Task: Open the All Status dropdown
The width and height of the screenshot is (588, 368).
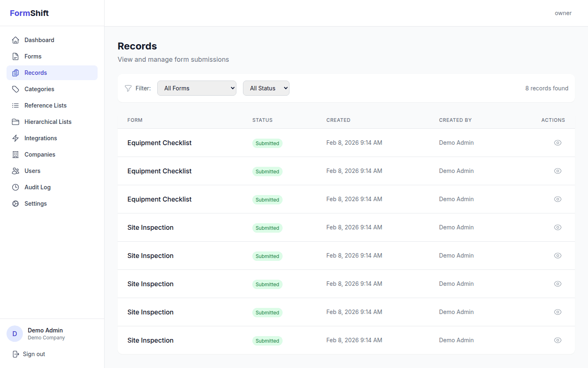Action: click(x=266, y=88)
